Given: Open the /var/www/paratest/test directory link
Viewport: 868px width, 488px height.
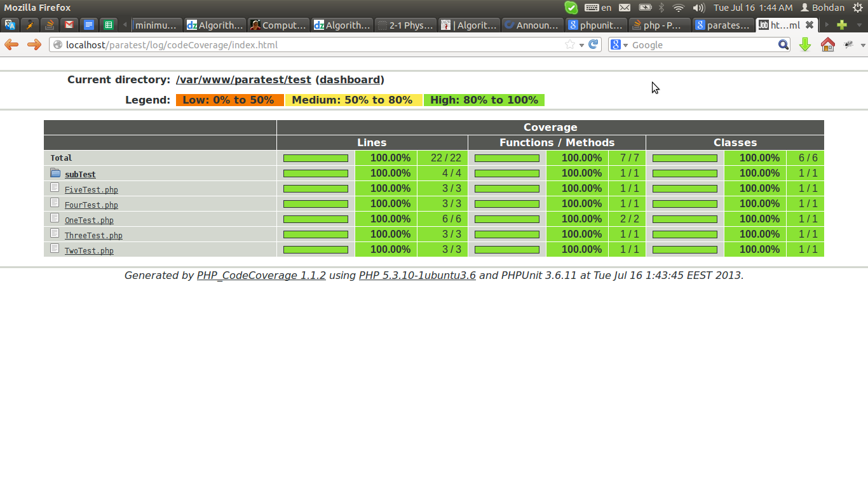Looking at the screenshot, I should pyautogui.click(x=243, y=79).
